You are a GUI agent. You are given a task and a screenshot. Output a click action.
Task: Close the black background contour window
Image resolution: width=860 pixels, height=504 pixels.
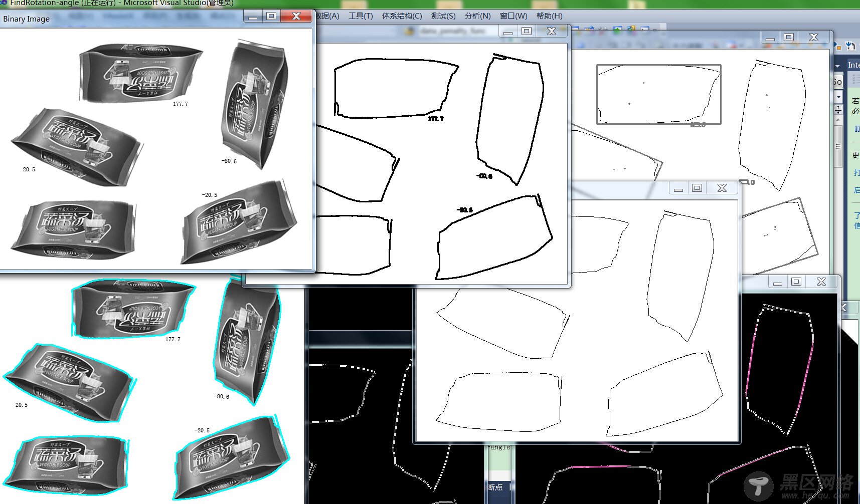pyautogui.click(x=821, y=282)
